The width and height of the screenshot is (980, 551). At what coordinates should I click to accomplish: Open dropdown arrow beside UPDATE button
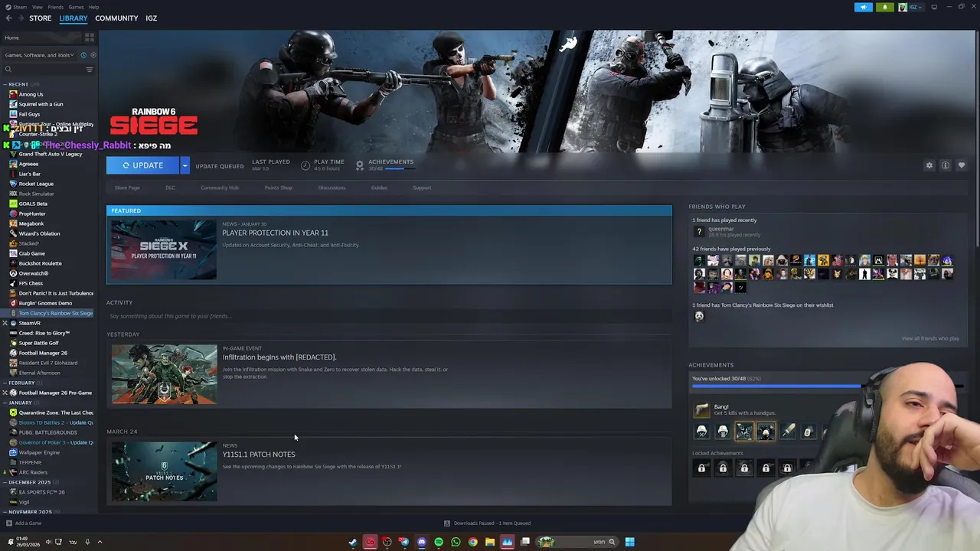pos(185,165)
